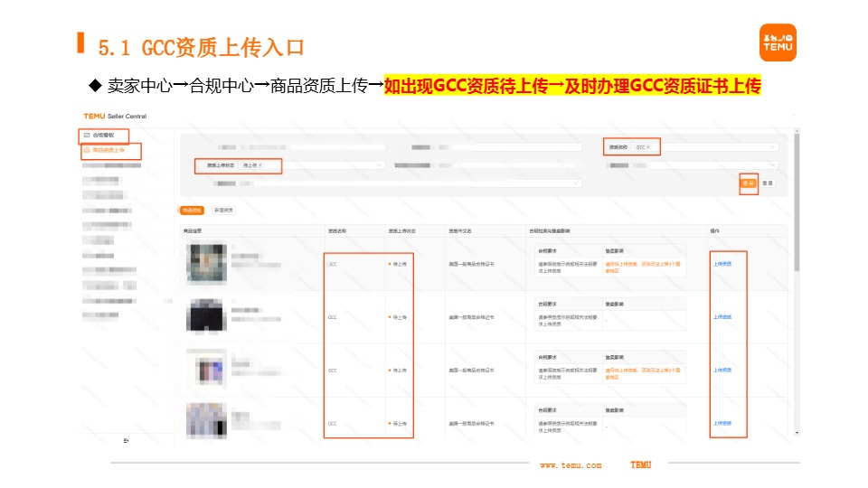
Task: Click the 操作 column header
Action: click(x=714, y=230)
